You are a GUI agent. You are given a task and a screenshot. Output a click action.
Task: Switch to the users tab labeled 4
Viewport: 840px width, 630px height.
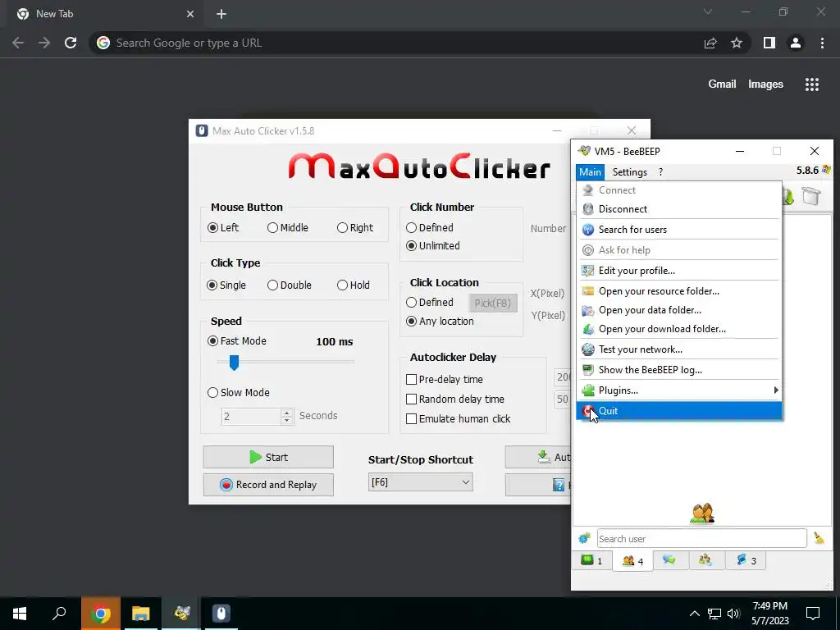coord(632,560)
